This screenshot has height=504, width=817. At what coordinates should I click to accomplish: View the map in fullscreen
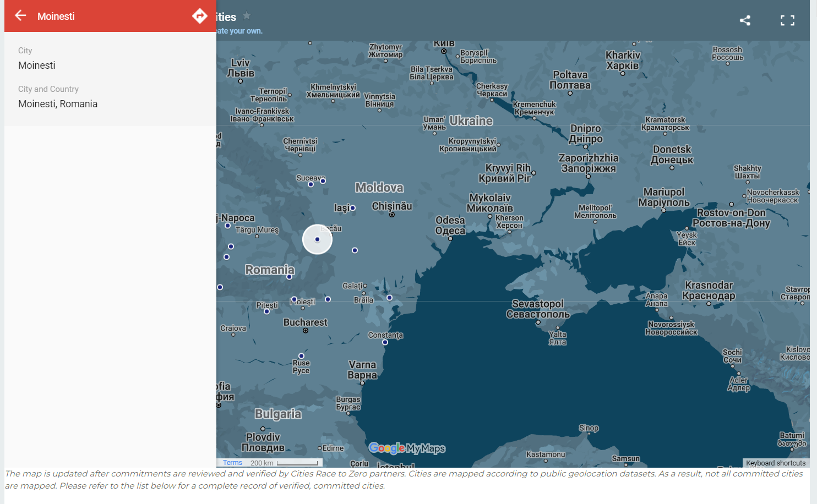pos(787,21)
